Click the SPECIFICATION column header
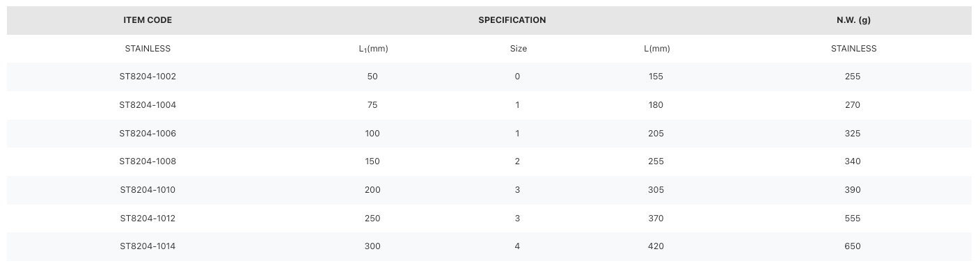 [512, 20]
